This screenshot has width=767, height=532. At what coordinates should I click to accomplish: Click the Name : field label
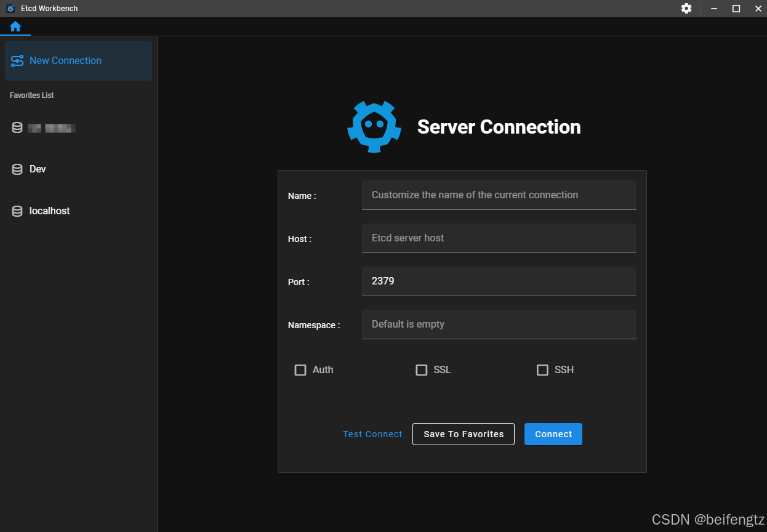[302, 196]
